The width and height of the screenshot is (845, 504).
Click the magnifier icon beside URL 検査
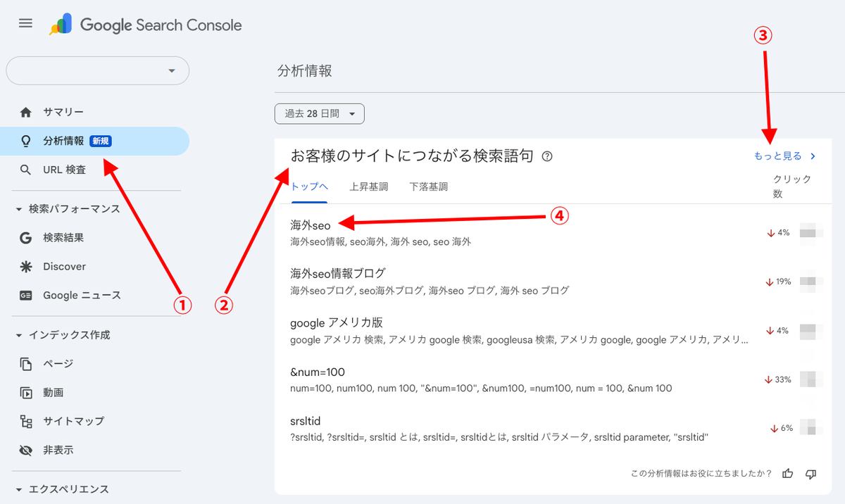[26, 170]
